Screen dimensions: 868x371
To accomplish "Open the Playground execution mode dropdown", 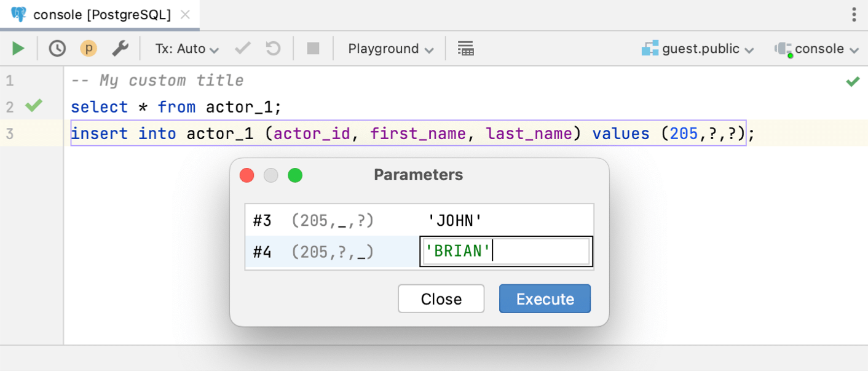I will (x=389, y=48).
